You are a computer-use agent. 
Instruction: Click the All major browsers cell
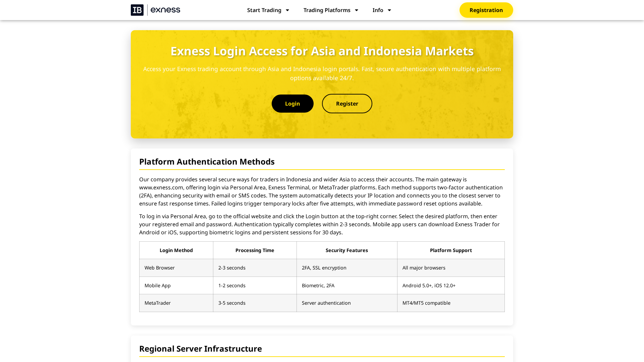(x=451, y=268)
